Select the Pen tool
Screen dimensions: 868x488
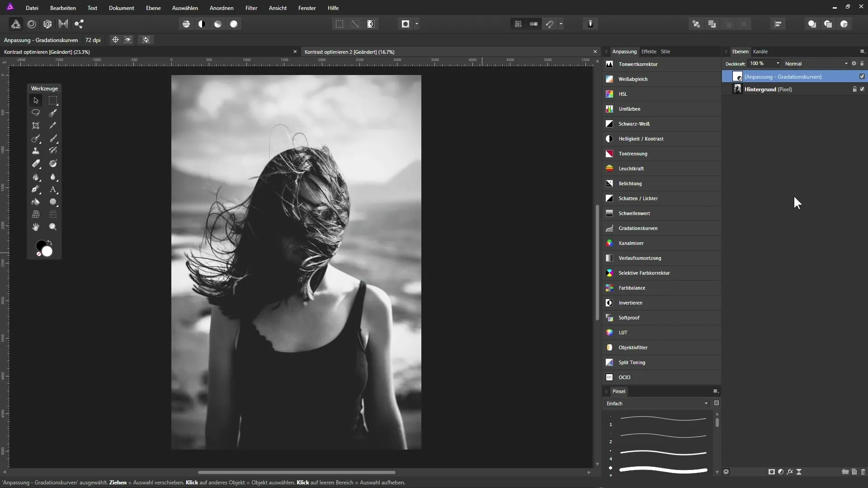tap(36, 189)
